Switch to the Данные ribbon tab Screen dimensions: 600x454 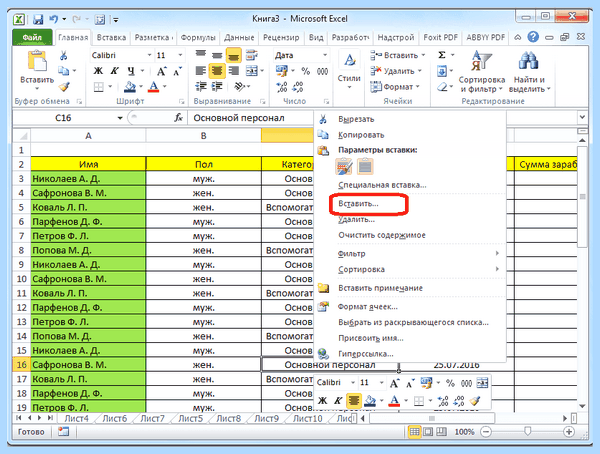tap(239, 38)
